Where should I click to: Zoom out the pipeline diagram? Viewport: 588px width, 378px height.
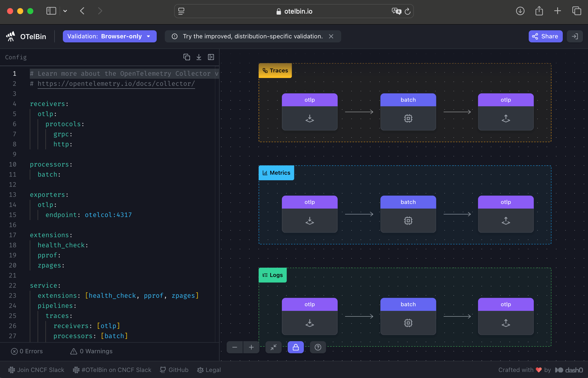tap(235, 347)
